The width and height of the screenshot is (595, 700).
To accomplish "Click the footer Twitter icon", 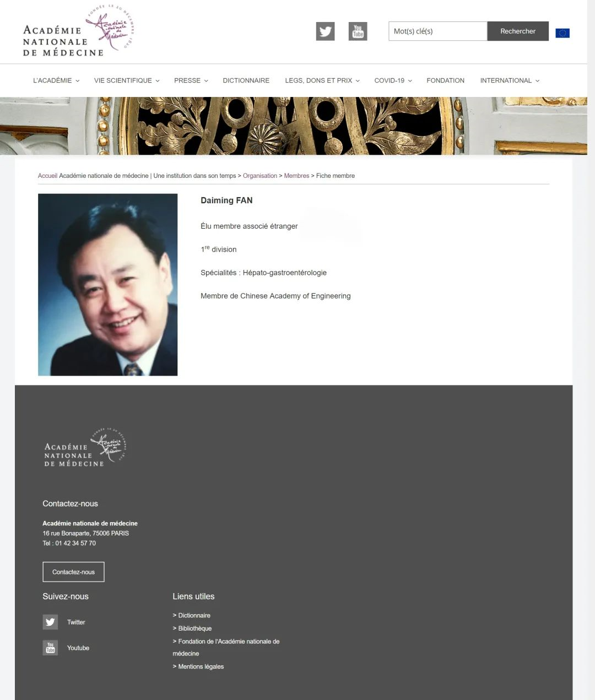I will click(50, 622).
